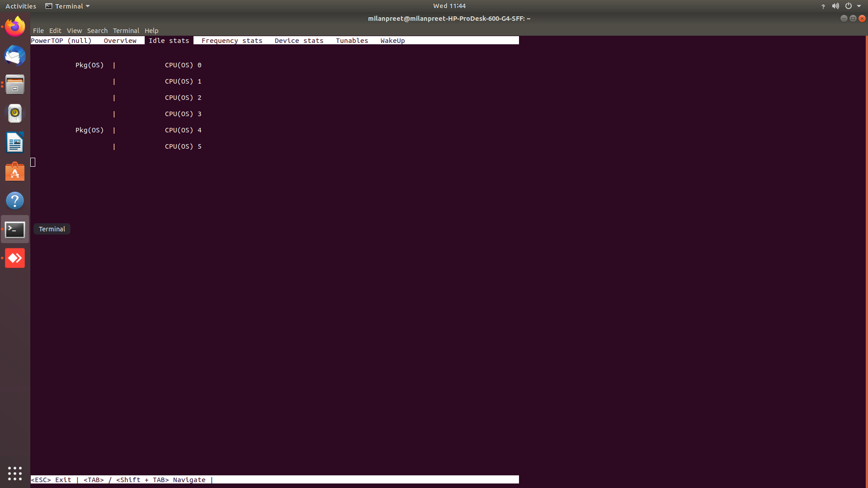The height and width of the screenshot is (488, 868).
Task: Minimize the terminal window
Action: coord(844,19)
